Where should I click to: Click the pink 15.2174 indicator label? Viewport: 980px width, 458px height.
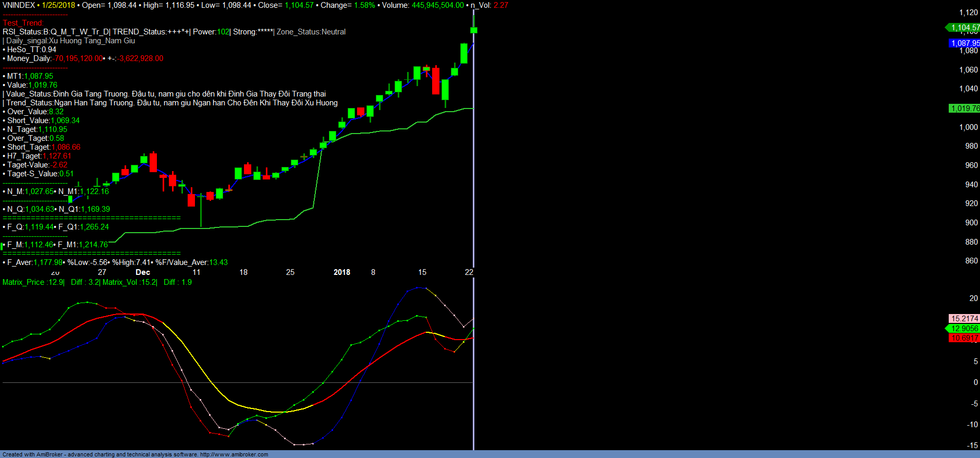pos(964,319)
